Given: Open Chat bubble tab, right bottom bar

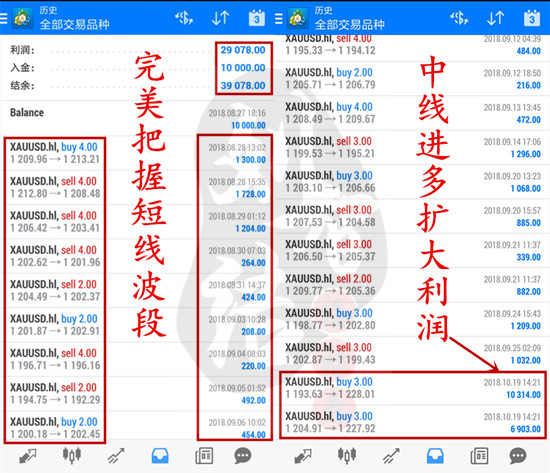Looking at the screenshot, I should [518, 456].
